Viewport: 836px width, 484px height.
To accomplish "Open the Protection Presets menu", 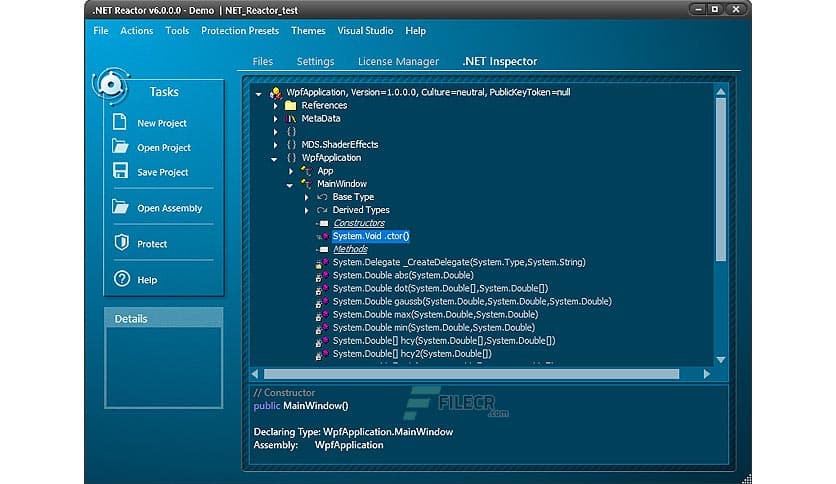I will tap(241, 31).
